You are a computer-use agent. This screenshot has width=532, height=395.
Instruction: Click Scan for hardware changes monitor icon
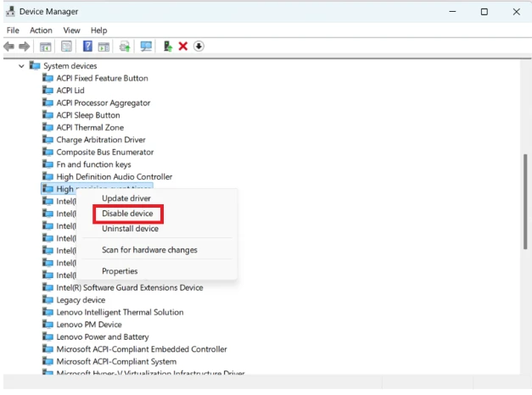146,47
